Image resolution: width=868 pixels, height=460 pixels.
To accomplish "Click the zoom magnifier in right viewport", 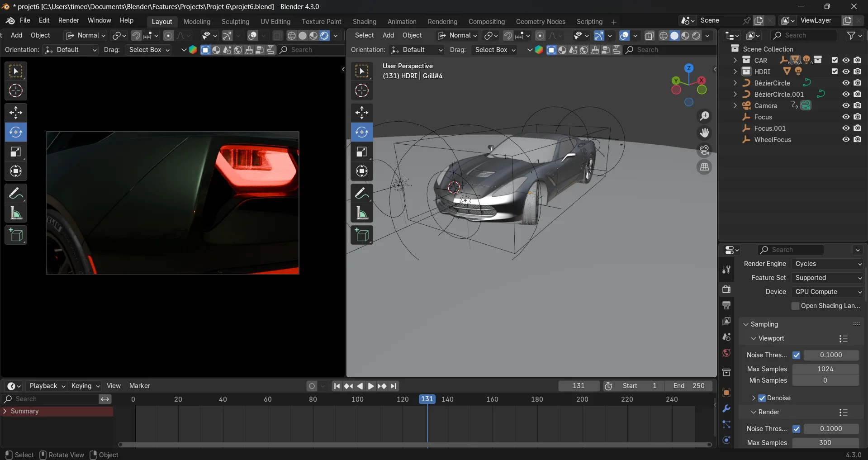I will coord(704,116).
